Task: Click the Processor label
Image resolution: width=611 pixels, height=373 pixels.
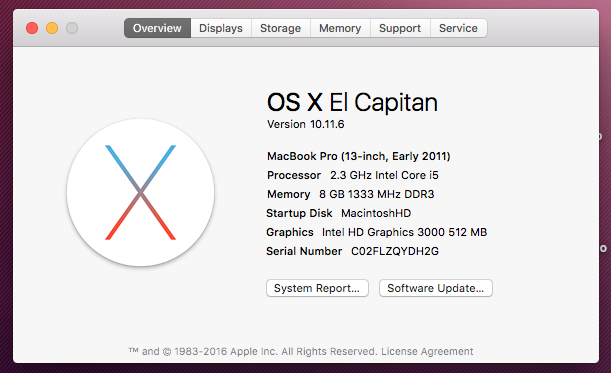Action: click(x=294, y=175)
